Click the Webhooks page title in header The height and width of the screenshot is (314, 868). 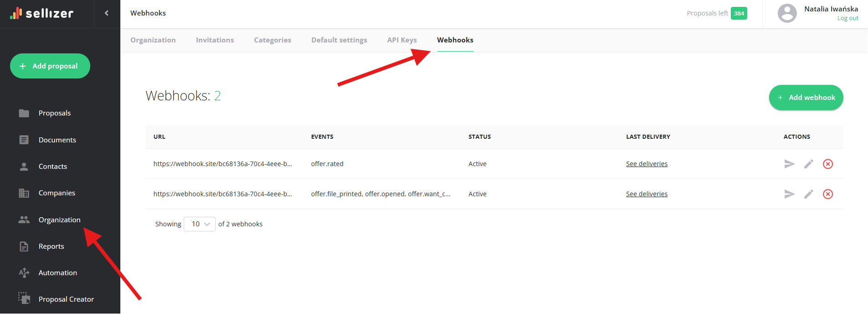pyautogui.click(x=148, y=13)
